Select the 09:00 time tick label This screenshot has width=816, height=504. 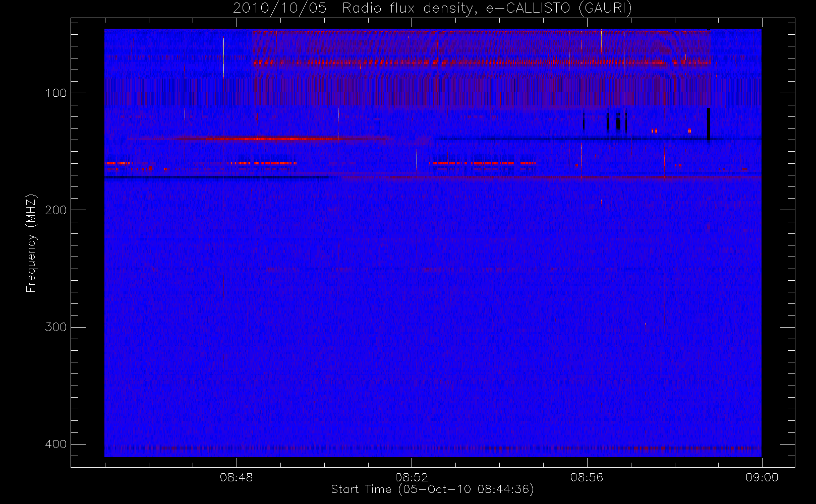point(762,477)
